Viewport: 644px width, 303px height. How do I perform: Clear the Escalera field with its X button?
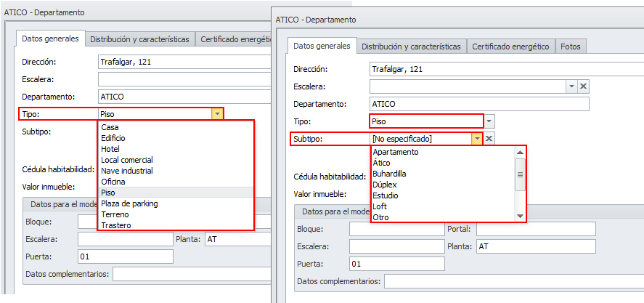click(x=583, y=86)
